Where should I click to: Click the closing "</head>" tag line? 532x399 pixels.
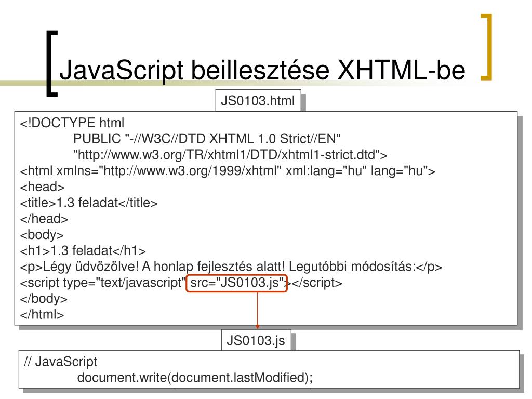pyautogui.click(x=44, y=219)
